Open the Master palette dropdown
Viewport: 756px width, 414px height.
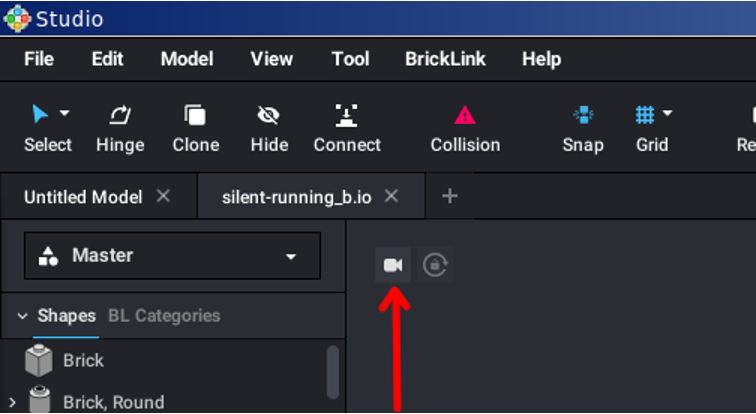pyautogui.click(x=172, y=256)
